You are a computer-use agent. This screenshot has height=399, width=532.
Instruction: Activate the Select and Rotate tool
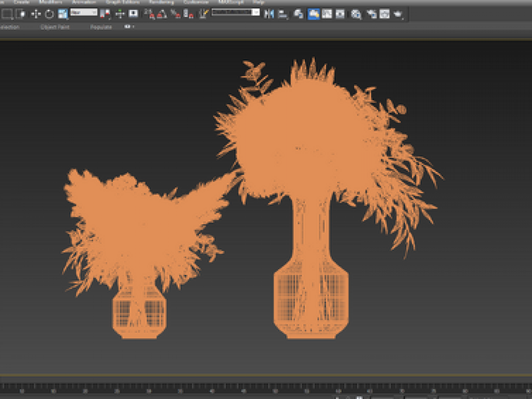49,14
